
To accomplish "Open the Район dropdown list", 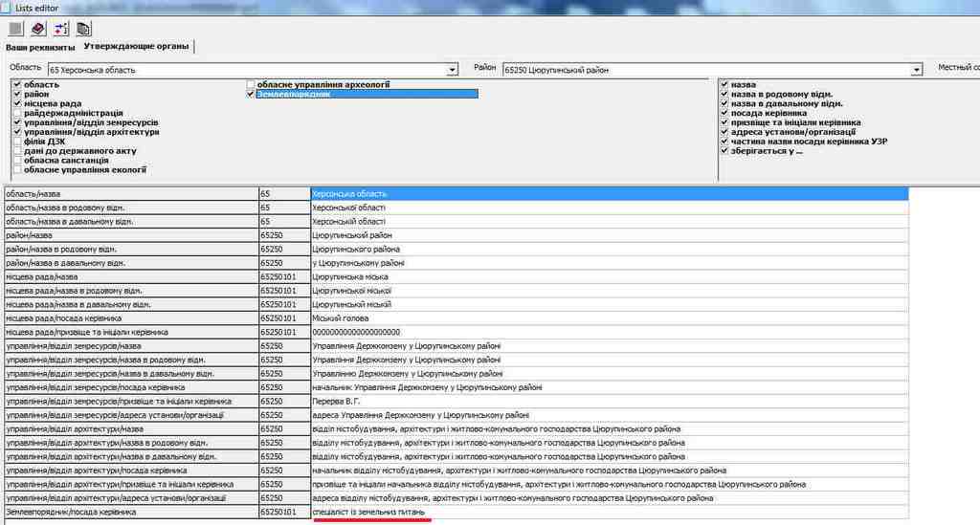I will (916, 70).
